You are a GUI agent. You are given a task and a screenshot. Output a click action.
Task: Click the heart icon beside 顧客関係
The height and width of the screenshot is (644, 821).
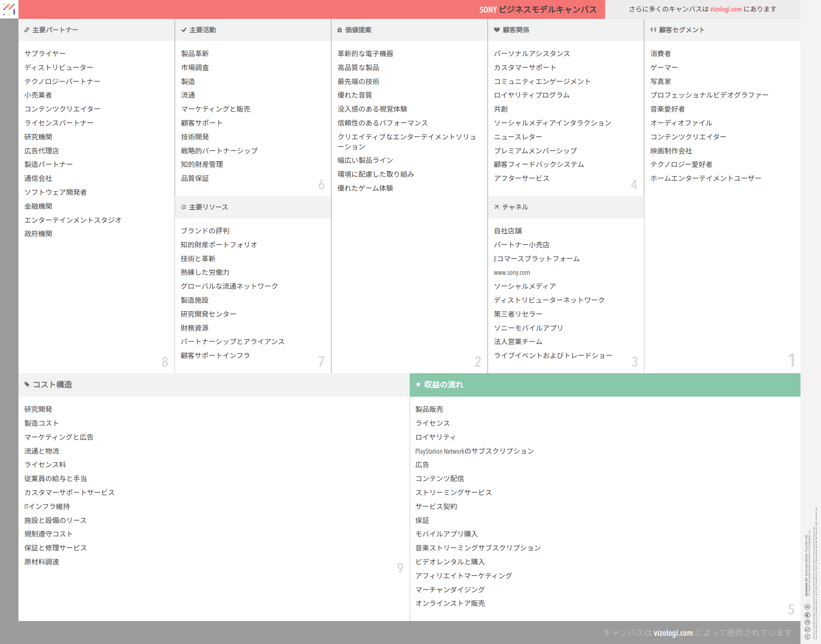tap(497, 30)
